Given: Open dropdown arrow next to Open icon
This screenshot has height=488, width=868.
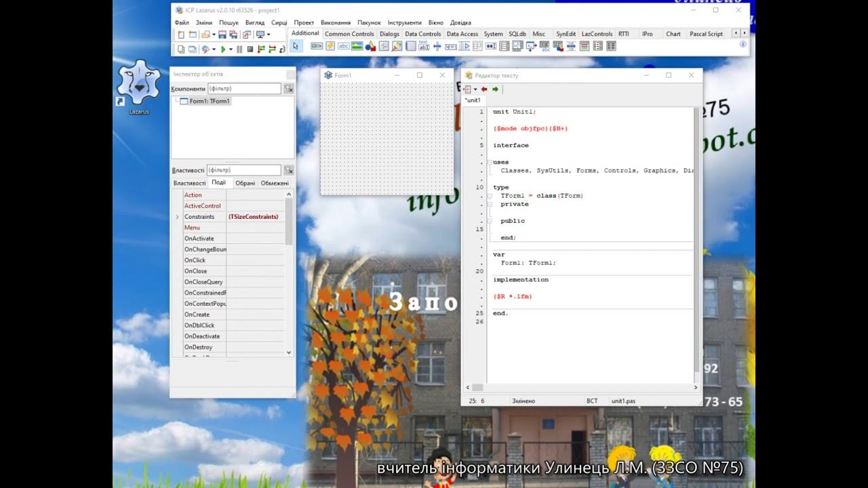Looking at the screenshot, I should tap(214, 35).
